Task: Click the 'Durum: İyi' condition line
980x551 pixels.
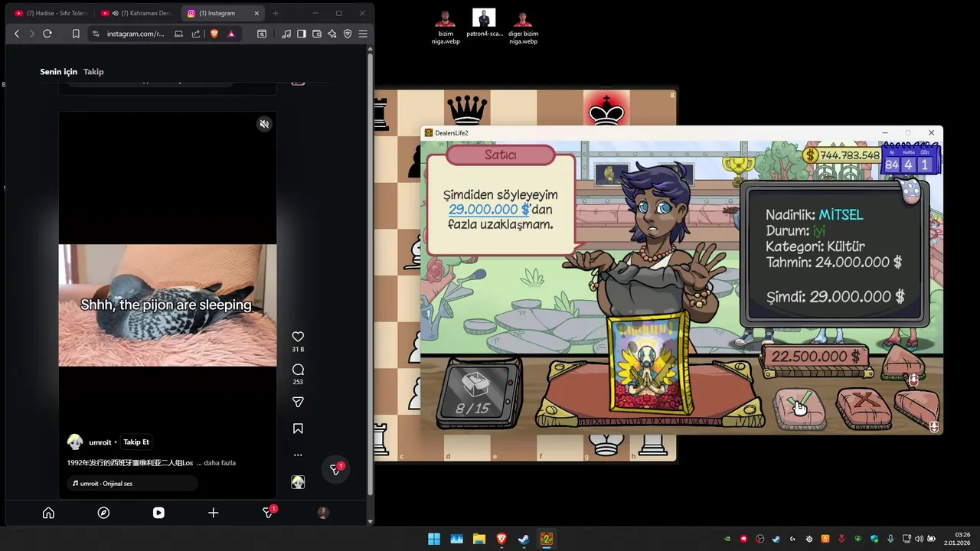Action: coord(795,230)
